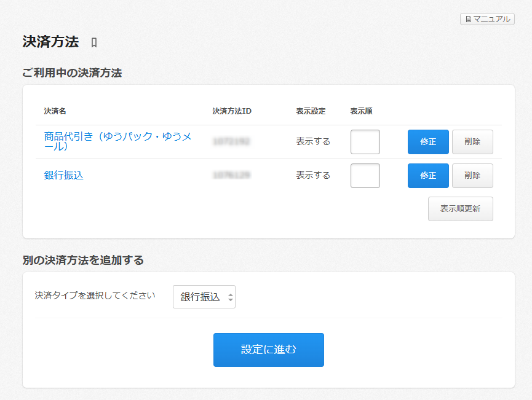Click the 決済タイプを選択してください label
The height and width of the screenshot is (400, 532).
[x=95, y=296]
